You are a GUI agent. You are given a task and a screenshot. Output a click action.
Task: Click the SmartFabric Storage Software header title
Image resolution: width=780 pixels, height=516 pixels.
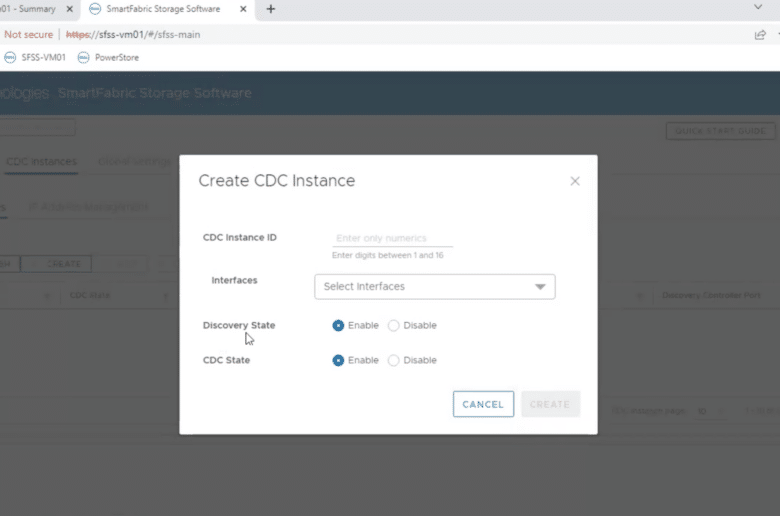[155, 93]
